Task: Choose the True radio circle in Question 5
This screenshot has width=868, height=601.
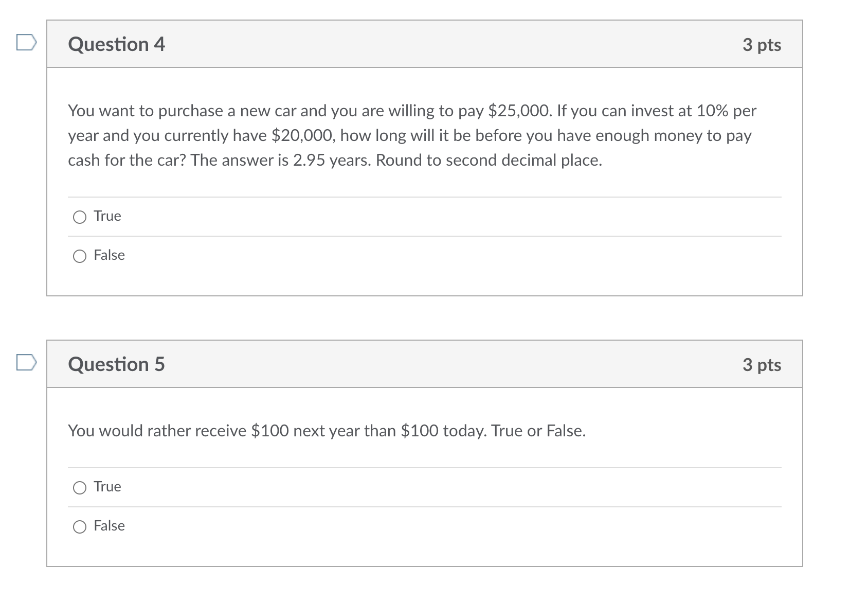Action: coord(80,488)
